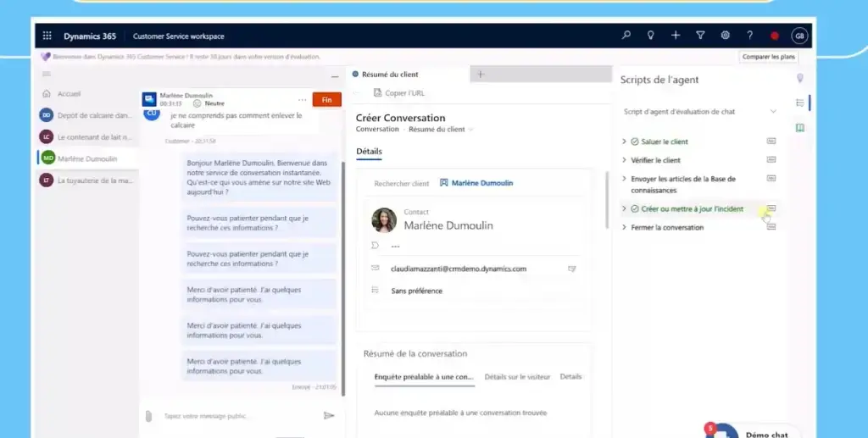Add a new tab with the plus tab

coord(481,74)
